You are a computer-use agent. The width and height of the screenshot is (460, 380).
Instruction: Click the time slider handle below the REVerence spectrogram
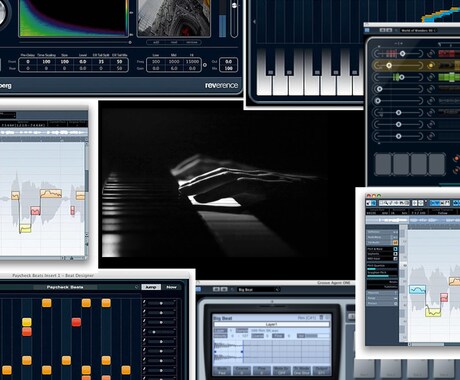pyautogui.click(x=130, y=42)
